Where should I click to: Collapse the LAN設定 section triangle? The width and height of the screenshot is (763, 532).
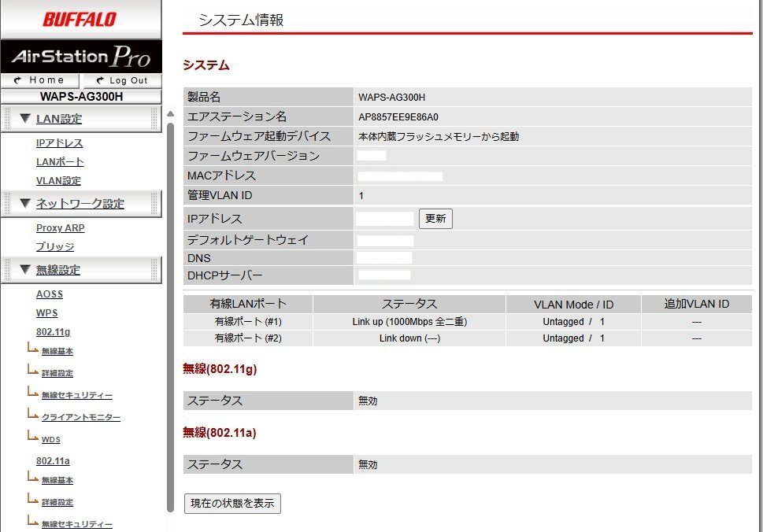pyautogui.click(x=25, y=118)
